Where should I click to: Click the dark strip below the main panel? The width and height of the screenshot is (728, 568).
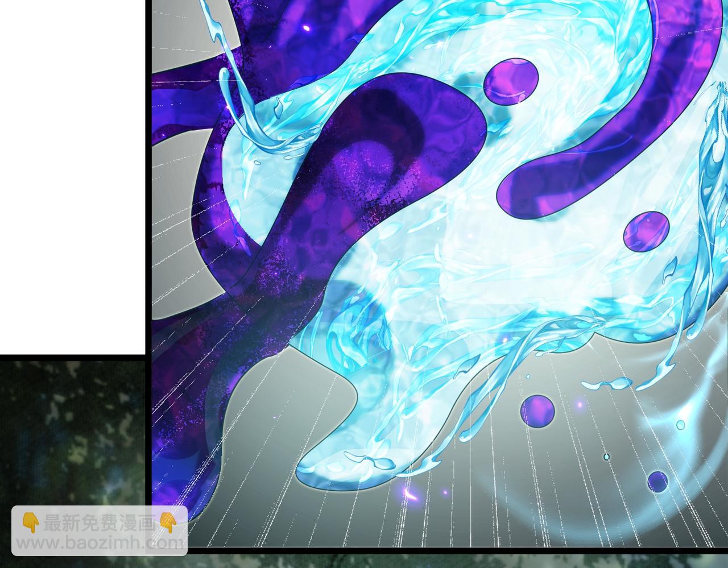[x=455, y=560]
